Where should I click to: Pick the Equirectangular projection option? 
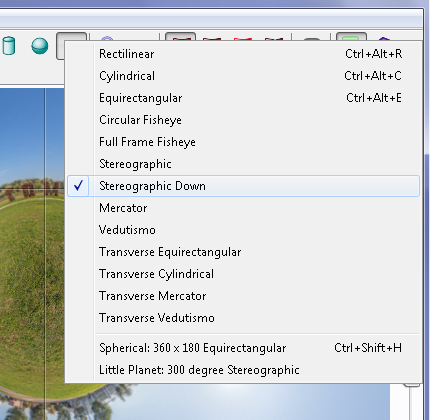point(243,98)
